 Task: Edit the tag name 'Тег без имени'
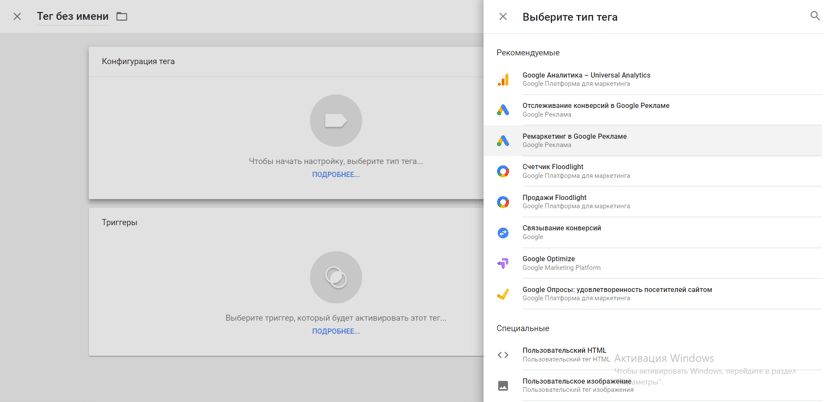click(73, 17)
